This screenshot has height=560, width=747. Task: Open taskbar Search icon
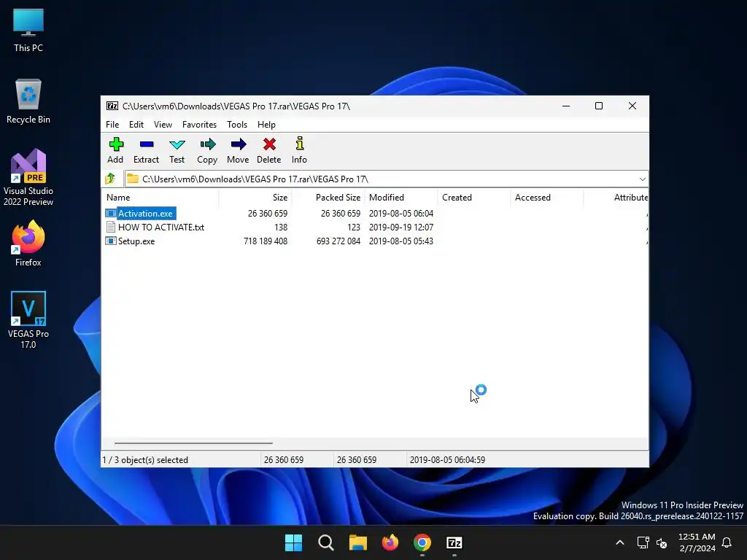tap(326, 542)
